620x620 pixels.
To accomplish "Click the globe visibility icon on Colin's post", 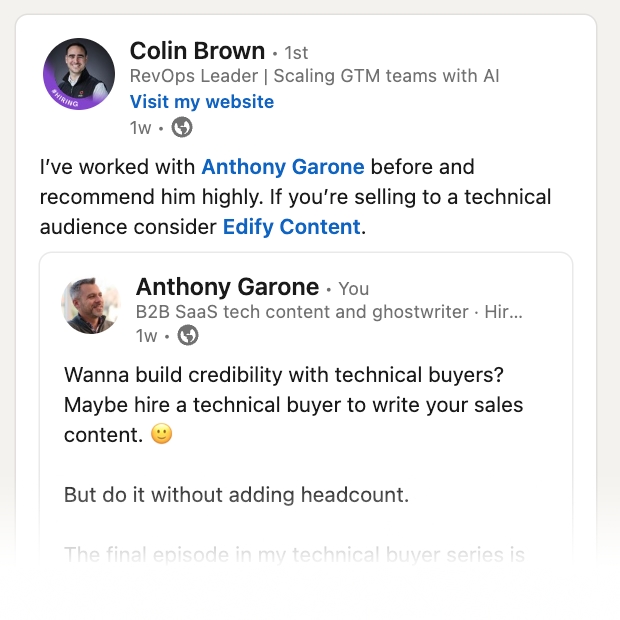I will tap(182, 127).
